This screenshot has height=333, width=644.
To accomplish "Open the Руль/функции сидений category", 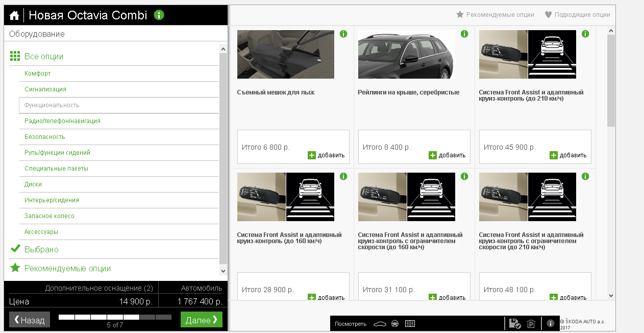I will [x=119, y=153].
